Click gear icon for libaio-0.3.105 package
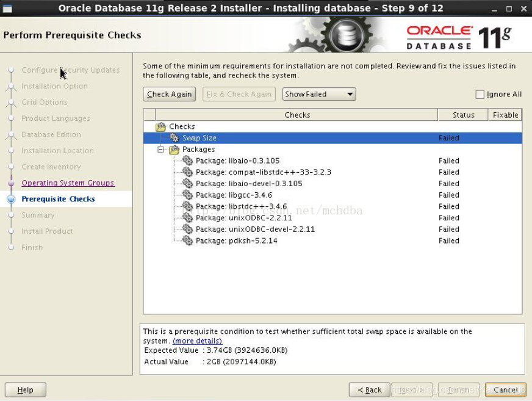This screenshot has width=532, height=401. 187,161
